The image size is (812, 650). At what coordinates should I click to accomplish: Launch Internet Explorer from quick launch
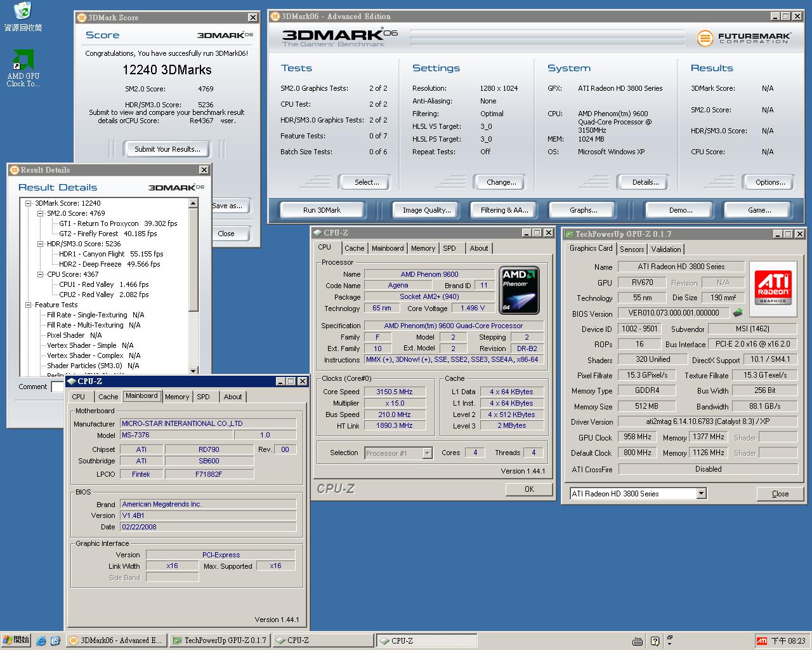click(42, 641)
